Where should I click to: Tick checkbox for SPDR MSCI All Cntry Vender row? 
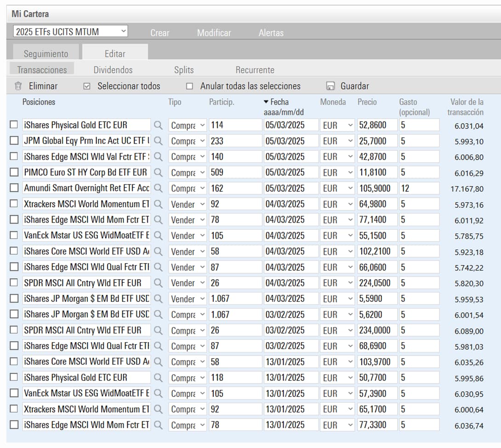point(14,282)
